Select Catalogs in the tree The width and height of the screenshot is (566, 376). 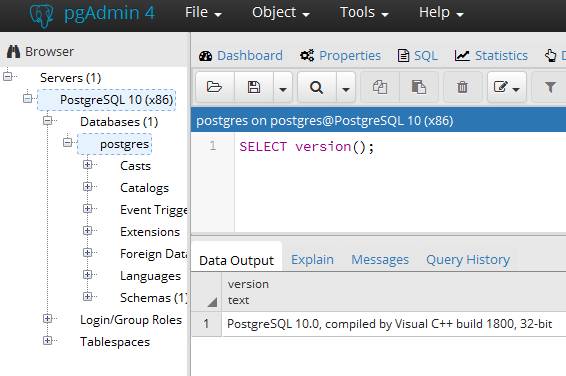click(144, 188)
